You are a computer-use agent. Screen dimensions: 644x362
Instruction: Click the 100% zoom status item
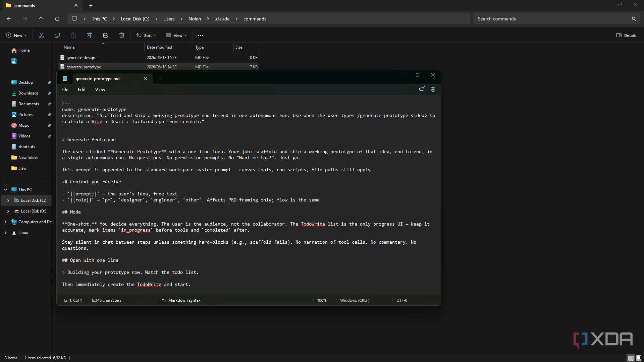coord(322,300)
